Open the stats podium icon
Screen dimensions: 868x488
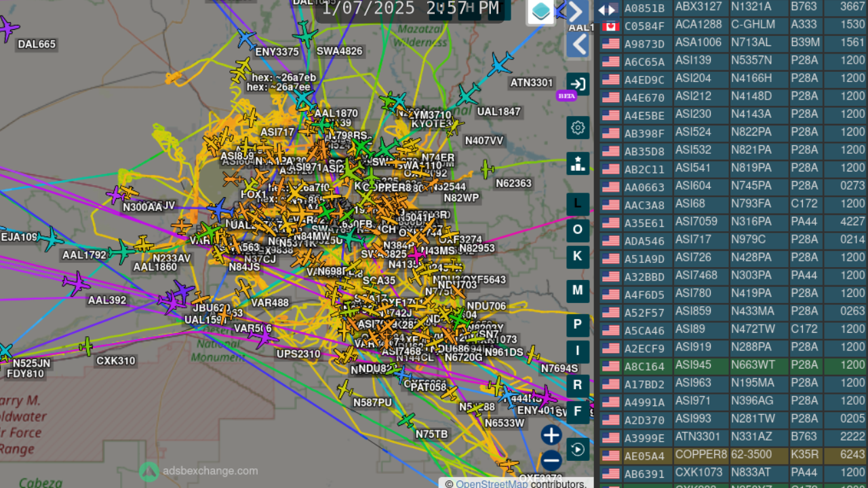(x=578, y=163)
